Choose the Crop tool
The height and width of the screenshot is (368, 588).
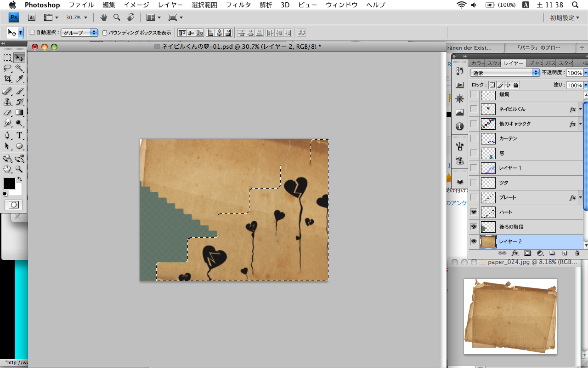pos(7,79)
